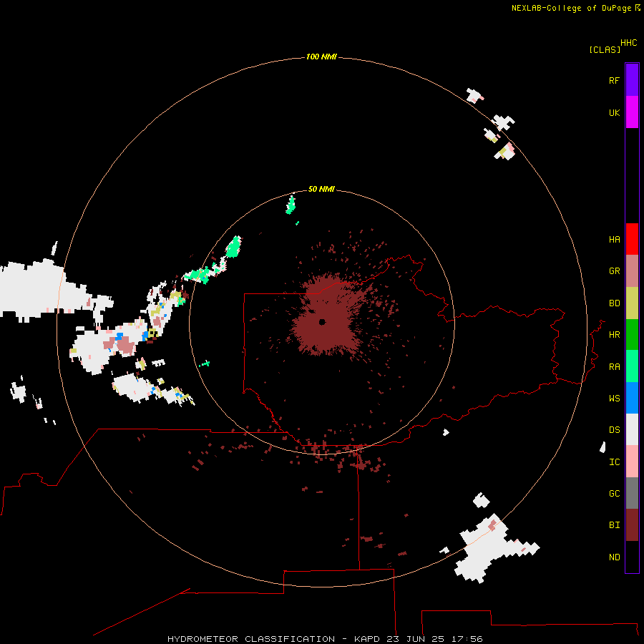The width and height of the screenshot is (644, 644).
Task: Pick the RA light-green legend swatch
Action: pos(632,366)
